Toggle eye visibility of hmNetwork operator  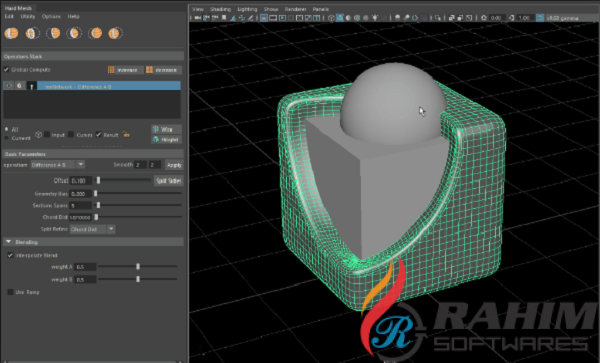tap(9, 86)
